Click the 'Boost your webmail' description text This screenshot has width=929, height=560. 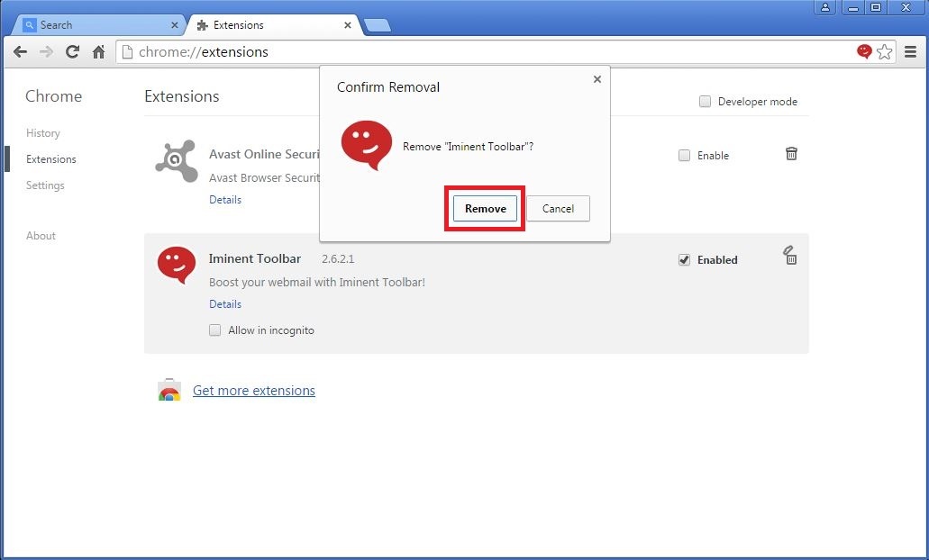coord(317,283)
